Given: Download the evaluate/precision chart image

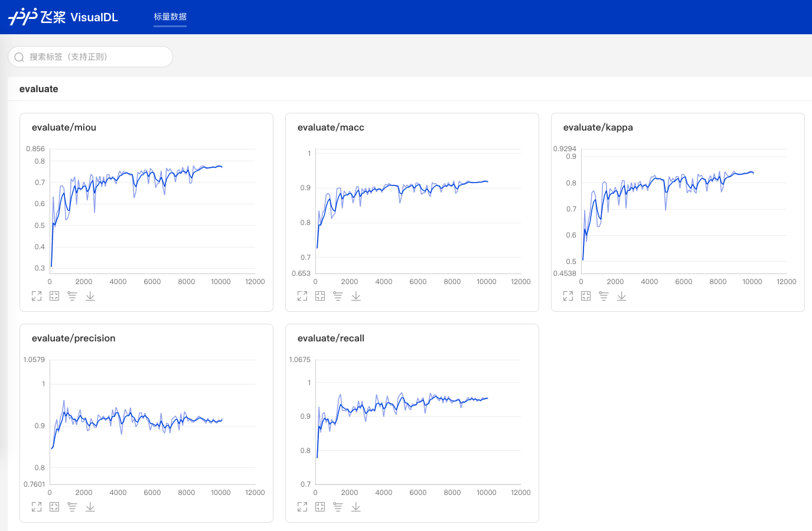Looking at the screenshot, I should (x=90, y=507).
